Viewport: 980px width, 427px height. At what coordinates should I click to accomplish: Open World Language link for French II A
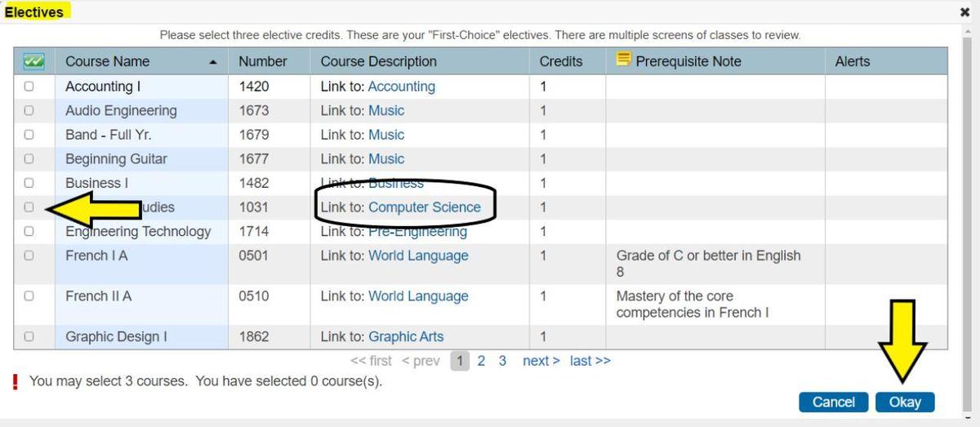[418, 296]
